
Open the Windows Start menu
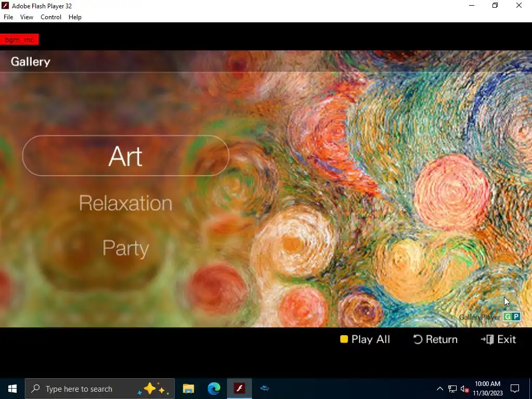pyautogui.click(x=12, y=389)
